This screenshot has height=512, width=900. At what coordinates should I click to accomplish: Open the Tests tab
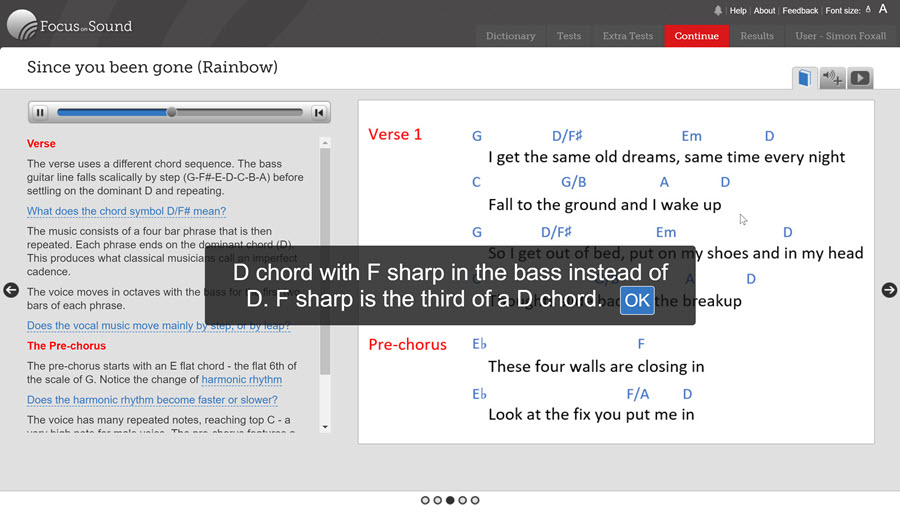569,36
